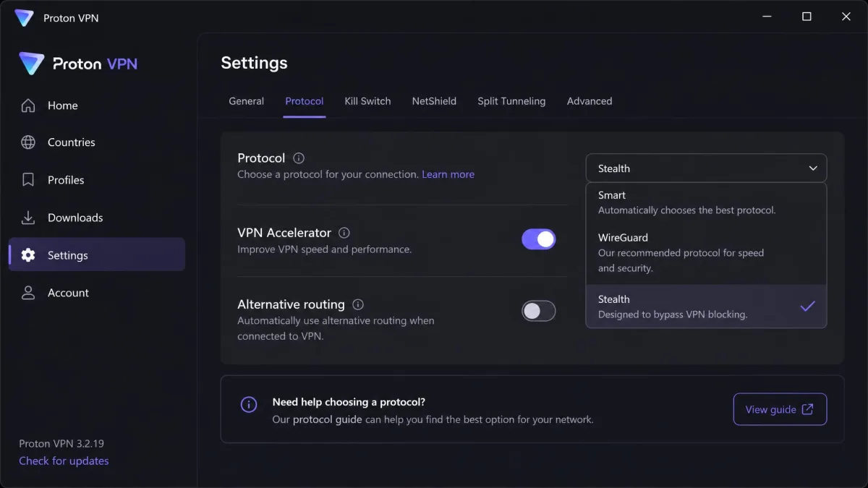Viewport: 868px width, 488px height.
Task: Open the protocol guide link text
Action: (328, 419)
